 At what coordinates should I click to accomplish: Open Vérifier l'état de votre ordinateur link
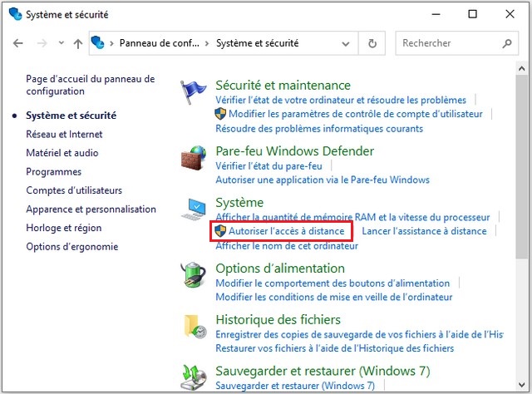coord(341,100)
